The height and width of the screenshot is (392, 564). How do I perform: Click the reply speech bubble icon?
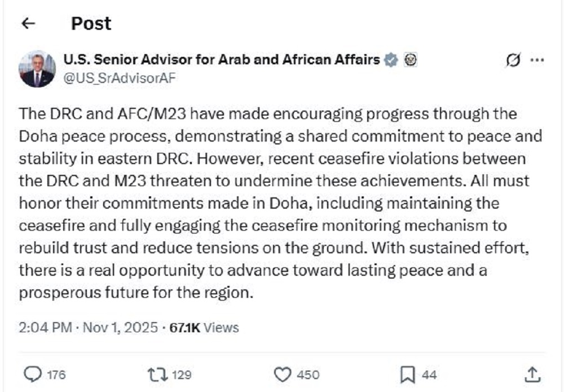pyautogui.click(x=35, y=374)
